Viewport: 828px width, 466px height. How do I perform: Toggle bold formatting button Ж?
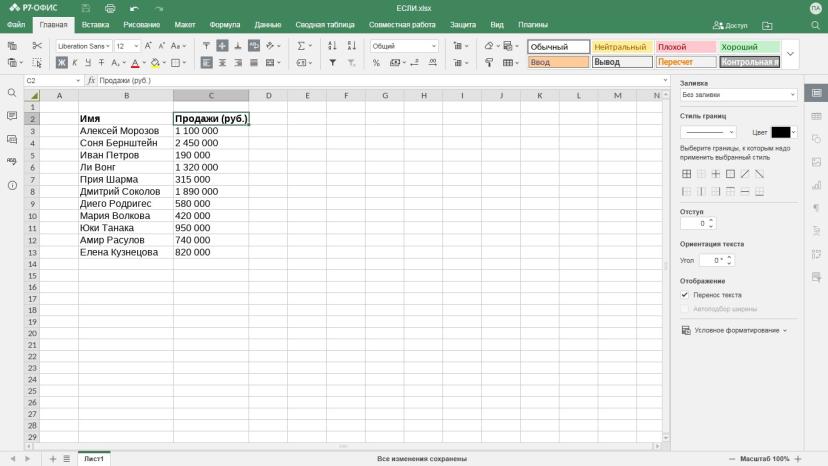[61, 63]
